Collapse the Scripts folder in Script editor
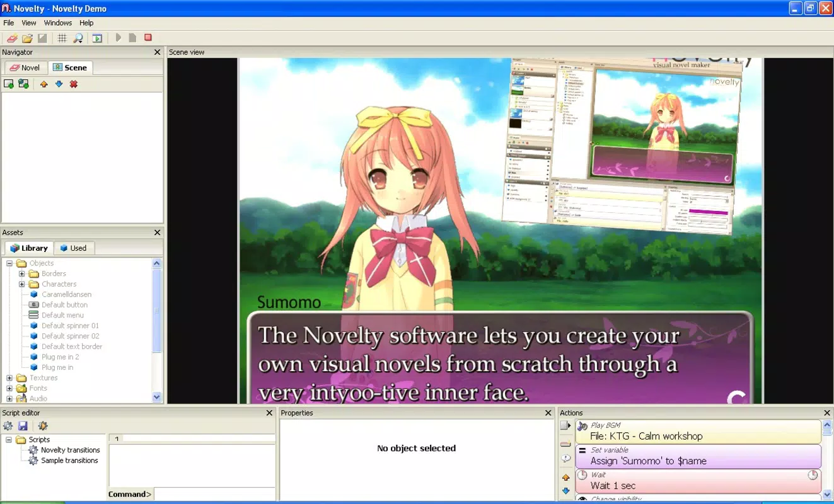The image size is (834, 504). (9, 440)
